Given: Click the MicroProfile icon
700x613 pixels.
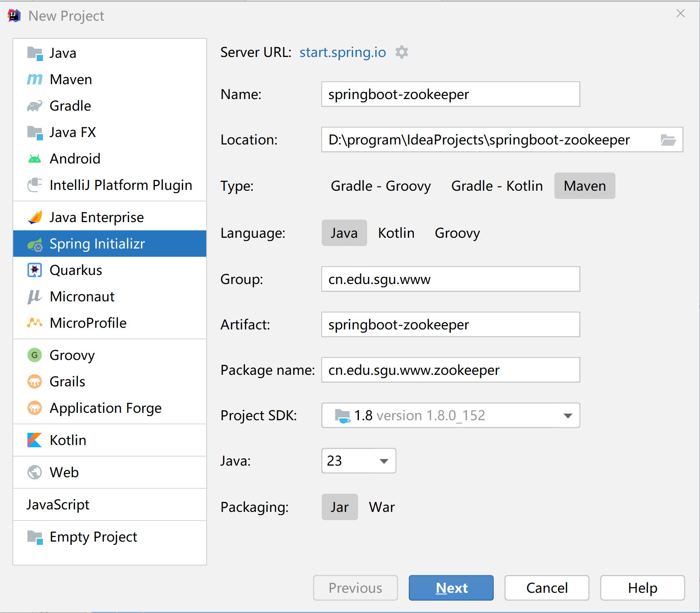Looking at the screenshot, I should 35,323.
